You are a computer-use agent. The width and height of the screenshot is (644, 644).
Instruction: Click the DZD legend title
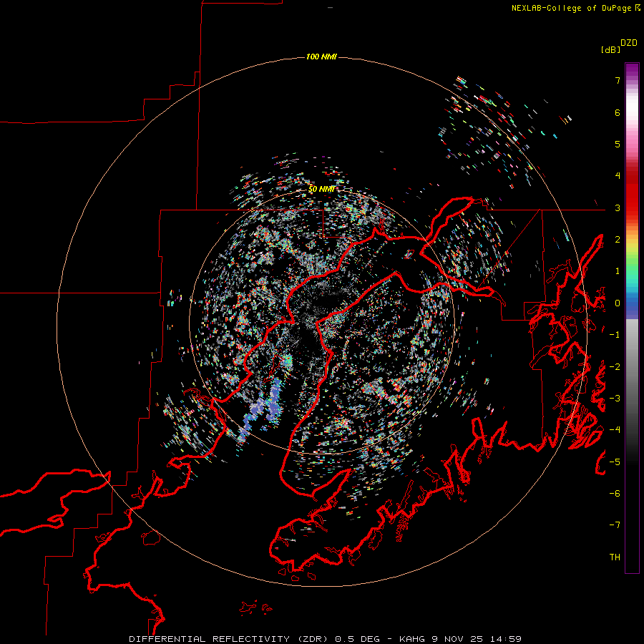(x=629, y=43)
